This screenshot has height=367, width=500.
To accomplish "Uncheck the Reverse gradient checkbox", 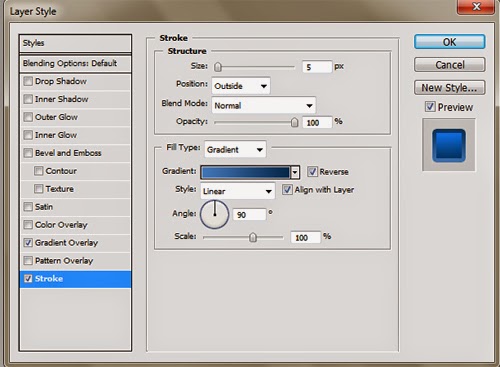I will (312, 172).
